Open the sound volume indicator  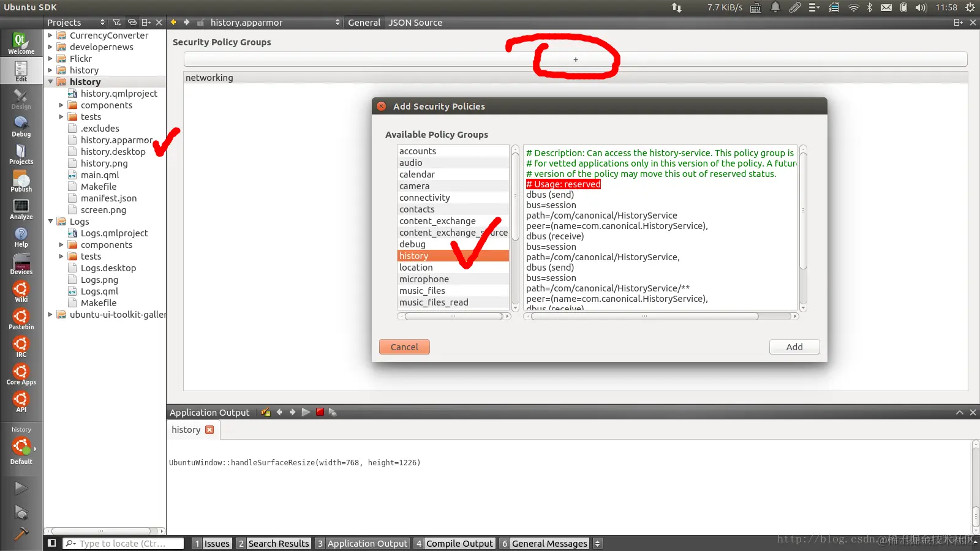tap(921, 7)
